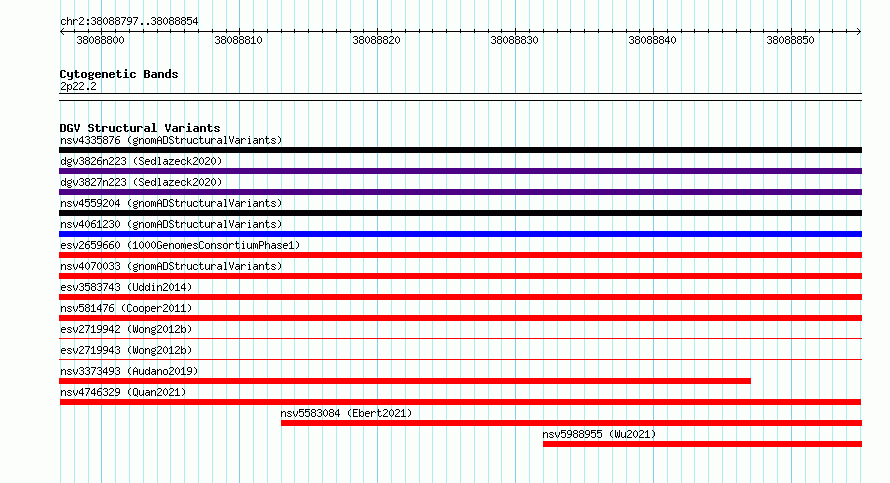890x483 pixels.
Task: Click ruler position 38088820
Action: (376, 40)
